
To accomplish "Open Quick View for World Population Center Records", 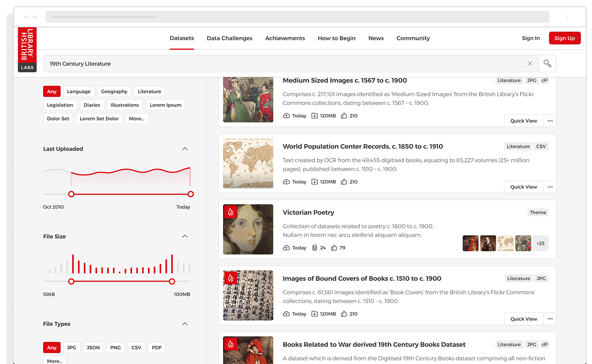I will coord(523,187).
